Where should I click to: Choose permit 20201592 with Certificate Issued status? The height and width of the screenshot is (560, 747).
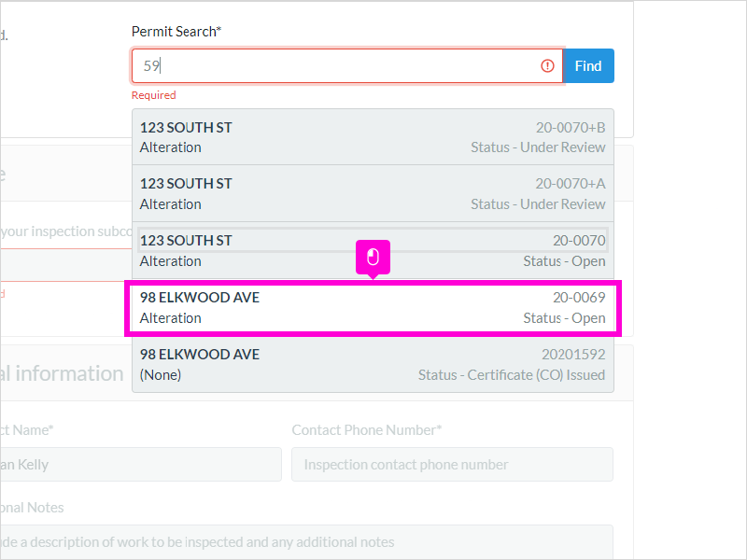[x=373, y=364]
